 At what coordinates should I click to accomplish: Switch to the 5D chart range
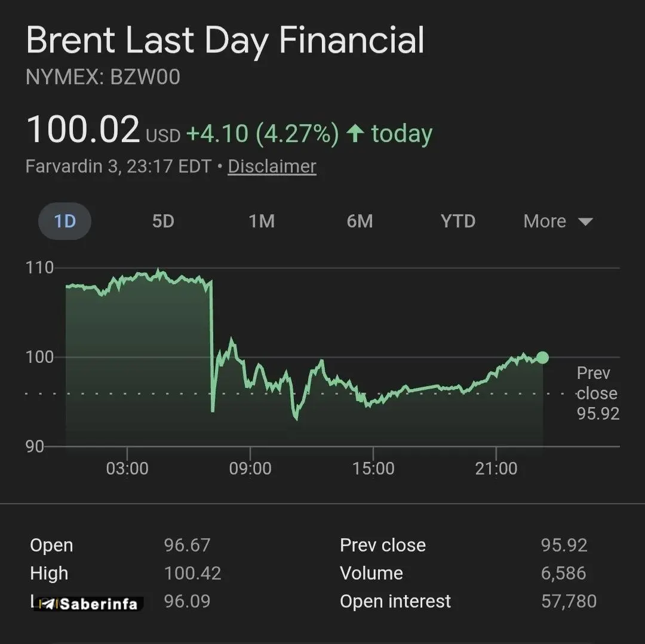(162, 221)
